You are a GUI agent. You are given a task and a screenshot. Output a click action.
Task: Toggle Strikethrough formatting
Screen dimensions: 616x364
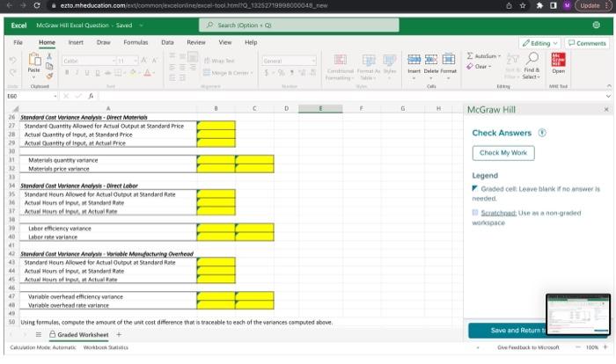point(107,73)
